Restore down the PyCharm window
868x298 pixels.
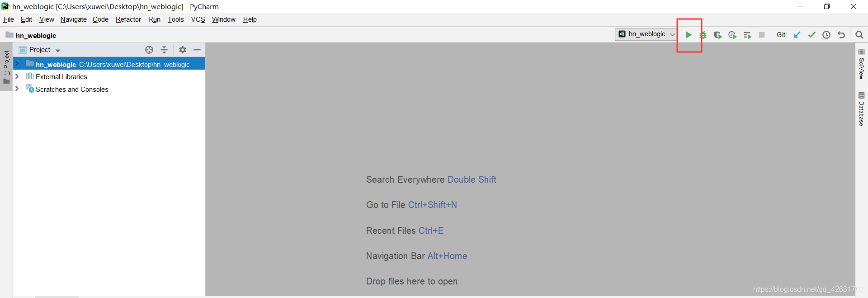(x=827, y=6)
